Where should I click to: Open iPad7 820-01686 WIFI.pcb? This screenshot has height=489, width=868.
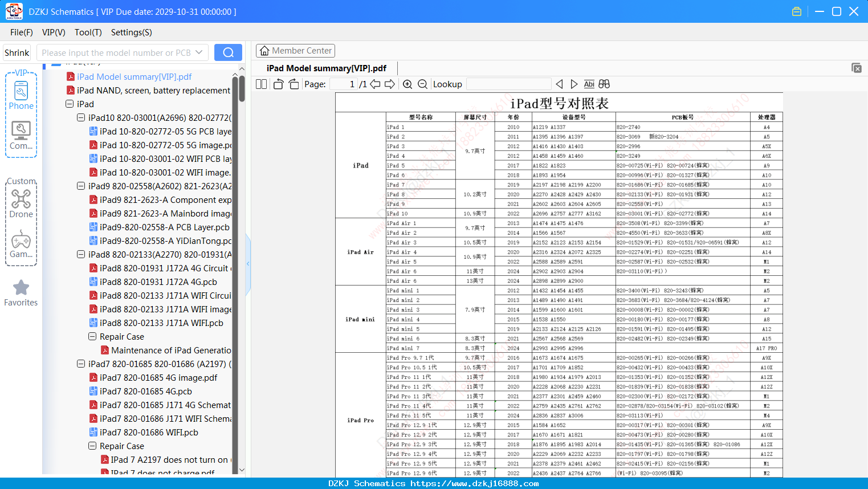pos(149,433)
